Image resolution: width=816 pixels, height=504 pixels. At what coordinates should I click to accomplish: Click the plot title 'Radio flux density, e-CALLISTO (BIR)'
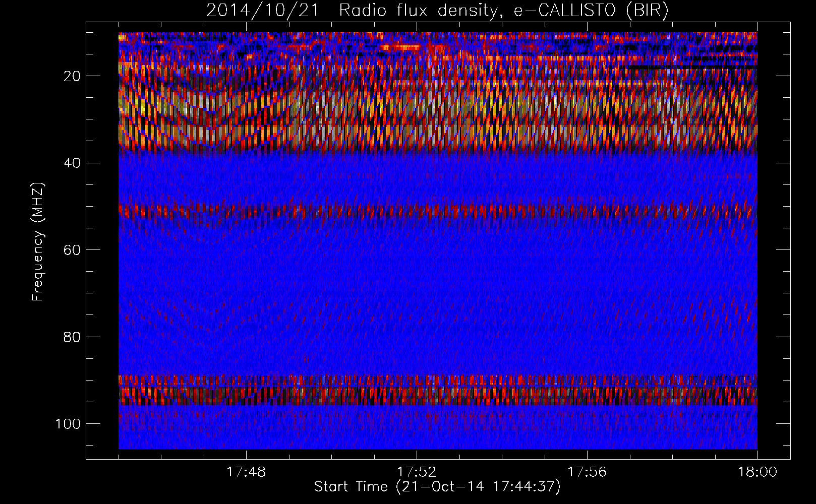tap(503, 11)
